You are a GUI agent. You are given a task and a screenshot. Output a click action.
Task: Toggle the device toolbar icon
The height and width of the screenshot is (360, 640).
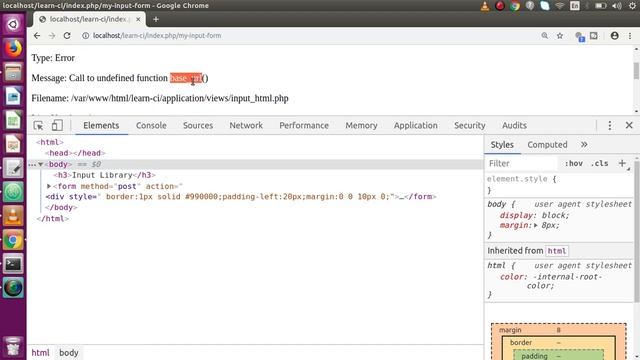[57, 125]
